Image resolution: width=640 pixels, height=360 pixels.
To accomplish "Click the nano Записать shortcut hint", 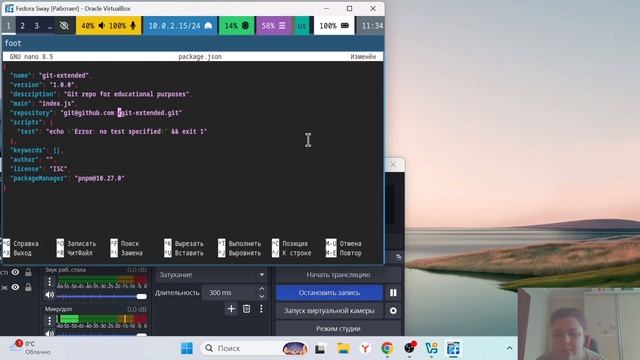I will pyautogui.click(x=77, y=244).
